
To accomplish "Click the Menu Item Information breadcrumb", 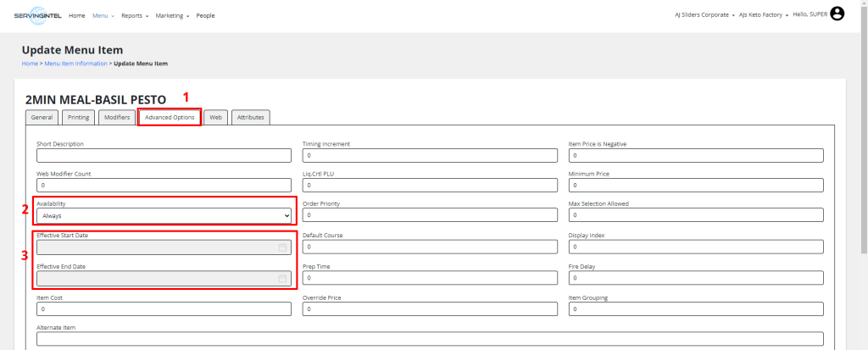I will tap(75, 64).
